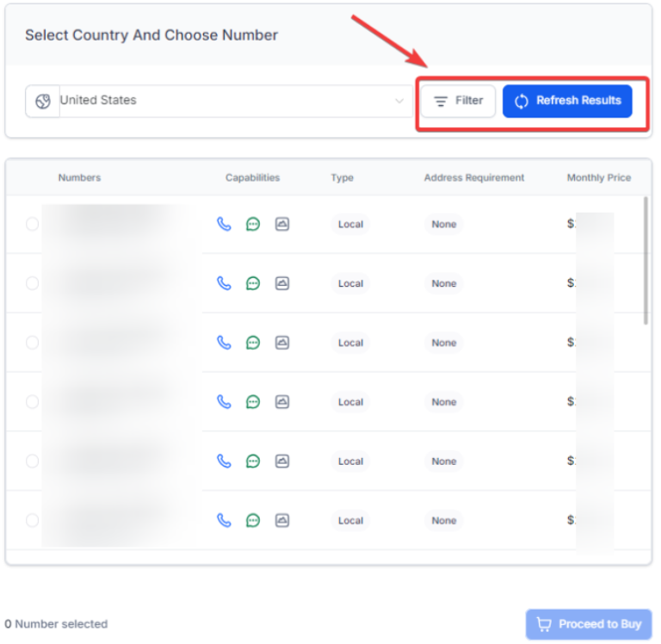Click the MMS image icon in sixth row
The image size is (661, 644).
click(x=282, y=520)
